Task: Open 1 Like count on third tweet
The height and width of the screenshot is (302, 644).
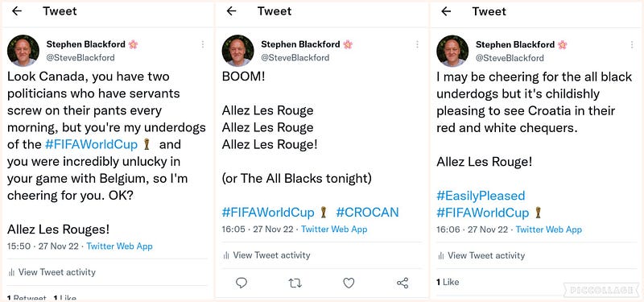Action: coord(448,282)
